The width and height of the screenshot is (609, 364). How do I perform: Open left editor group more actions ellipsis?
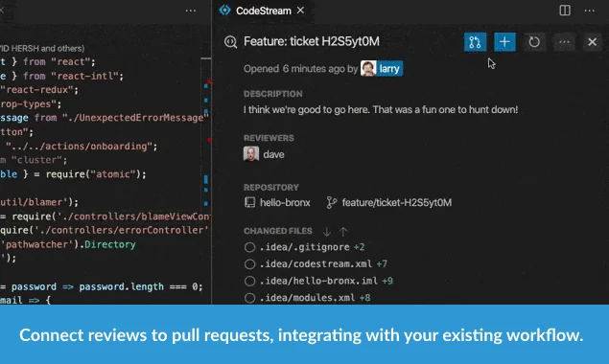point(190,11)
